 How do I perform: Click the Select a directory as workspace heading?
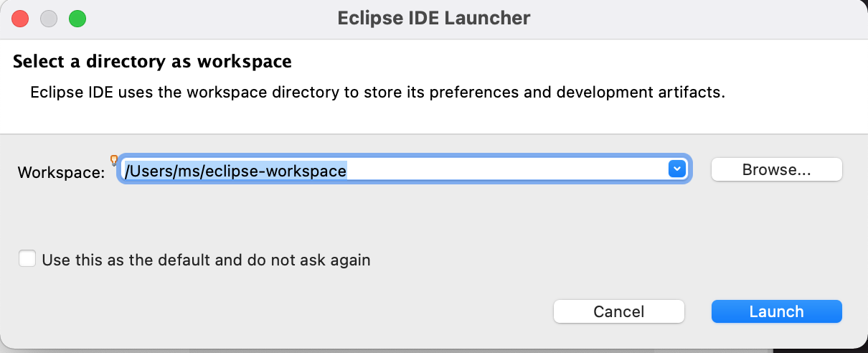coord(152,61)
